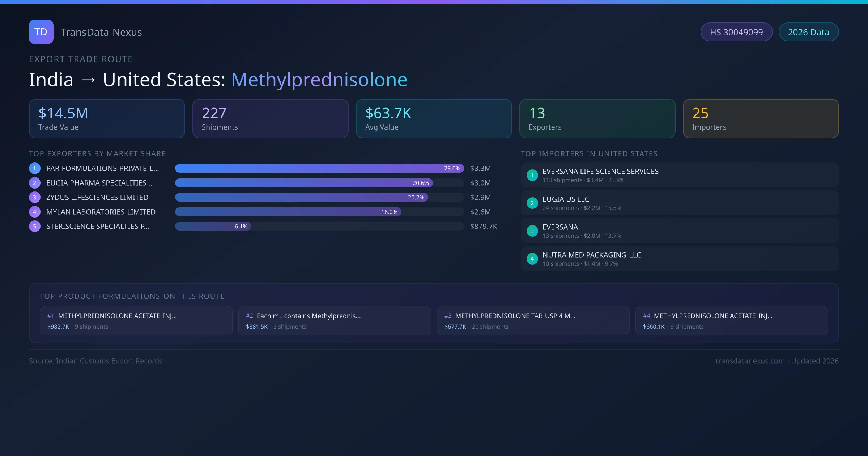Viewport: 868px width, 456px height.
Task: Expand the TOP PRODUCT FORMULATIONS section
Action: [132, 296]
